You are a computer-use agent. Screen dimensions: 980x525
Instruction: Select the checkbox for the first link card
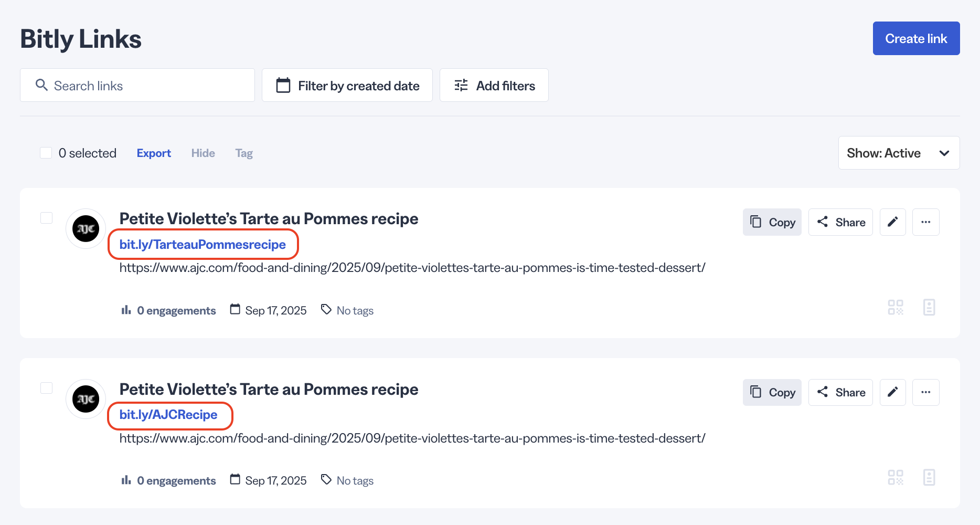coord(46,217)
